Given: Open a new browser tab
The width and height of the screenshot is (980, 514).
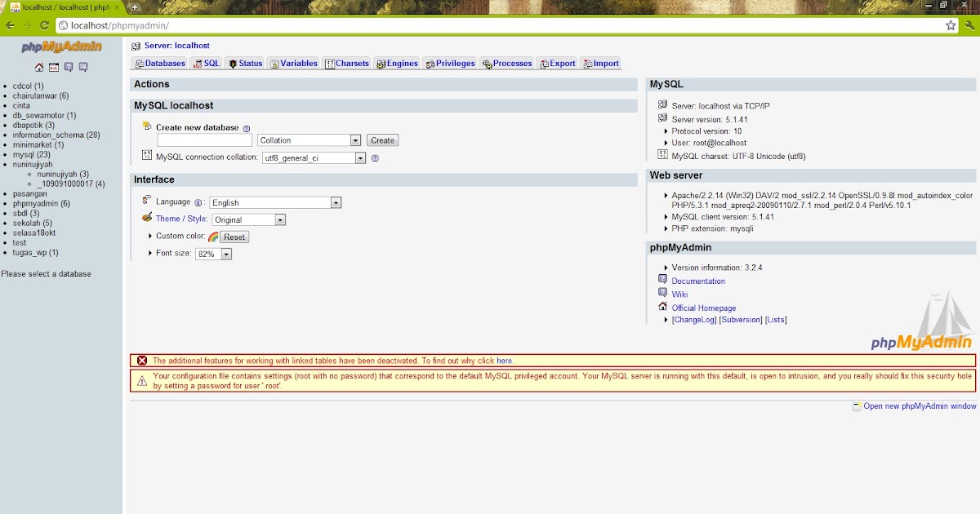Looking at the screenshot, I should click(135, 7).
